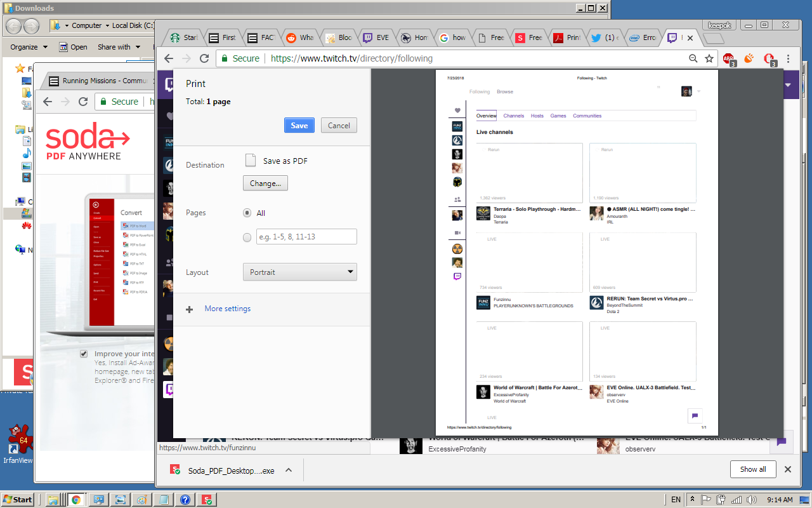Switch to the Starbucks tab

coord(184,37)
